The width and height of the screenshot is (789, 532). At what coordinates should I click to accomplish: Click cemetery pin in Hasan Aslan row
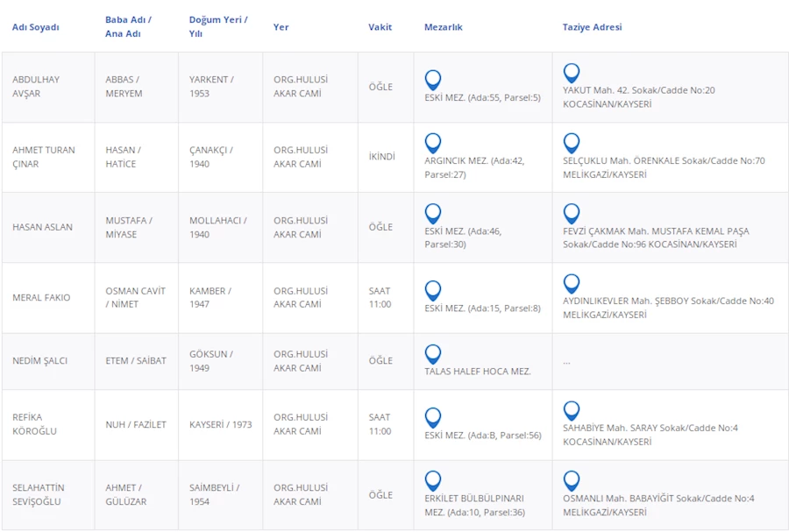(432, 213)
